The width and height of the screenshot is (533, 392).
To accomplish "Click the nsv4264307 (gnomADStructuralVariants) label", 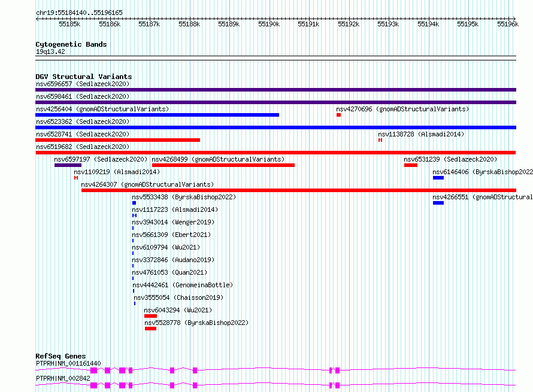I will point(147,184).
